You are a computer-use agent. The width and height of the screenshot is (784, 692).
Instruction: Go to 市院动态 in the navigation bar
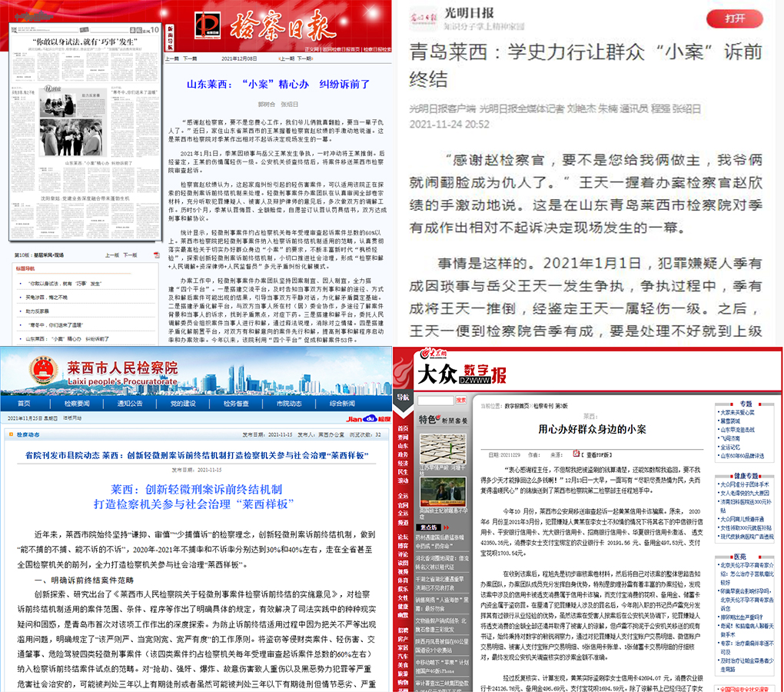tap(288, 404)
